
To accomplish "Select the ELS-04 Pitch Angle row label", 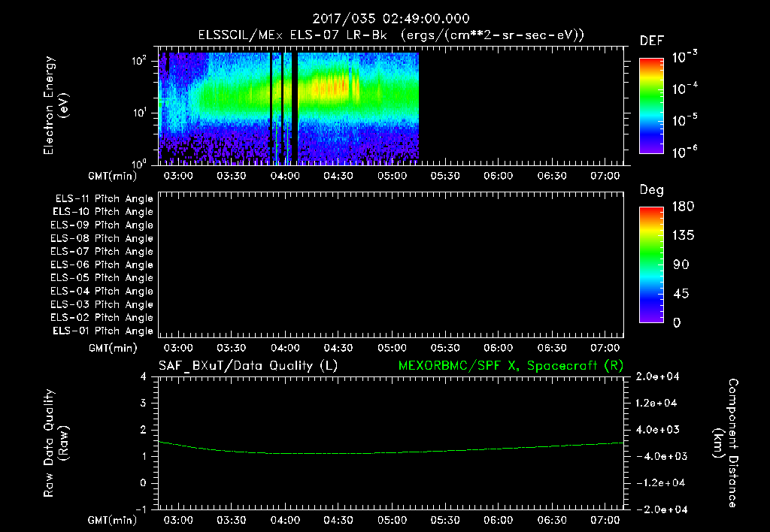I will 102,292.
